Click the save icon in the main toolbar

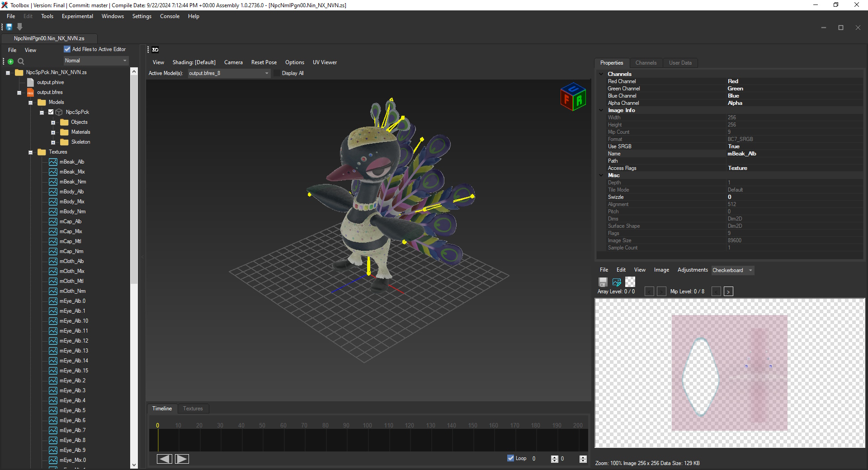(x=9, y=27)
